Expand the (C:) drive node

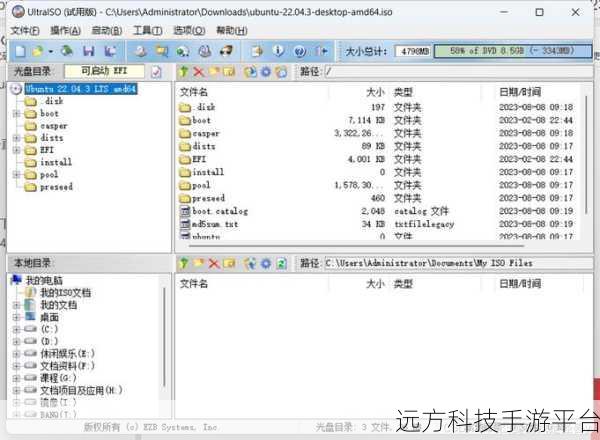tap(16, 329)
